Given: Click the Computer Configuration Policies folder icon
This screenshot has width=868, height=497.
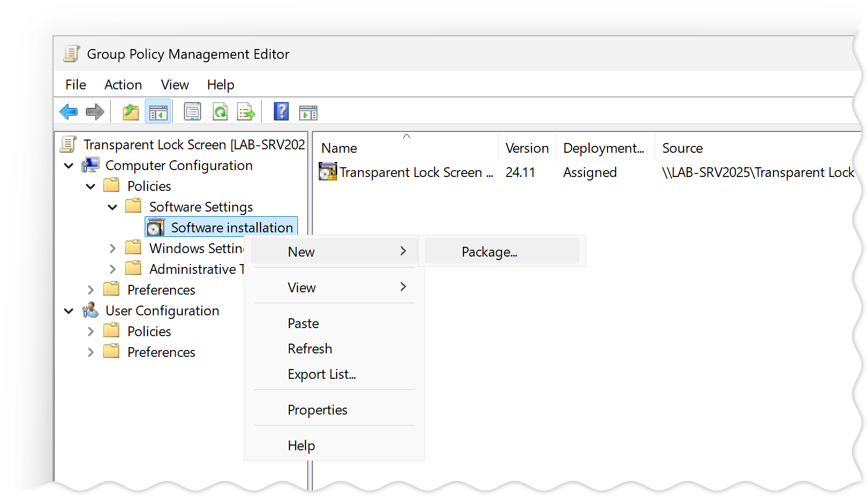Looking at the screenshot, I should point(112,185).
